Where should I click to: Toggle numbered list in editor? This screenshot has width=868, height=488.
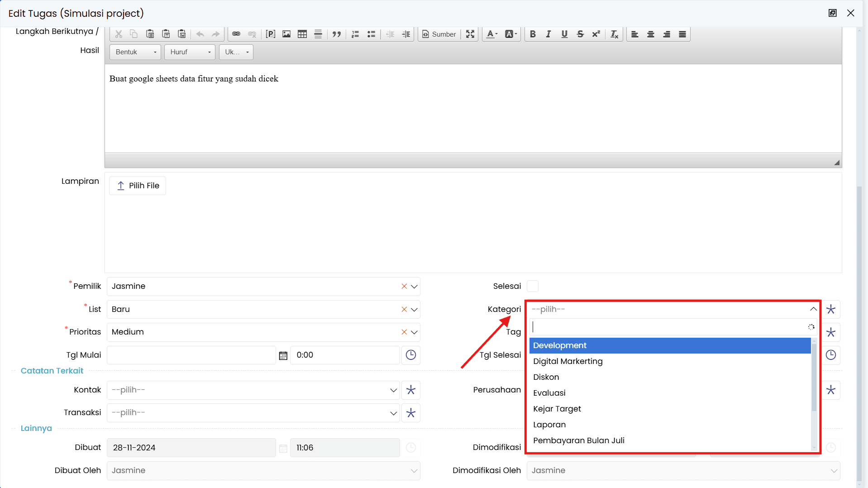[x=355, y=34]
